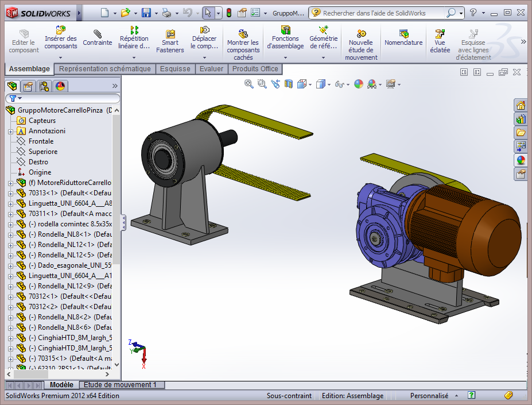Expand the 70313<1> component node

point(10,193)
